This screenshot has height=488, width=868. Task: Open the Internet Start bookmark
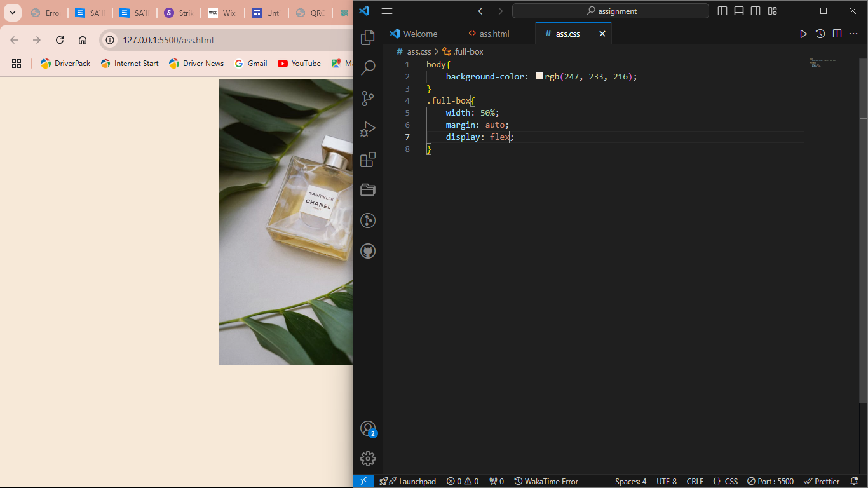pyautogui.click(x=130, y=63)
